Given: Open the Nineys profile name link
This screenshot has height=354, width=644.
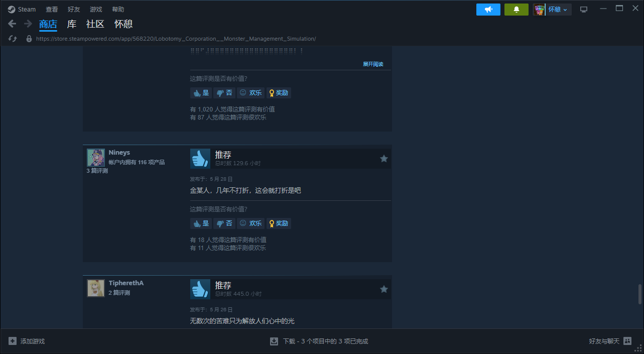Looking at the screenshot, I should pos(119,153).
